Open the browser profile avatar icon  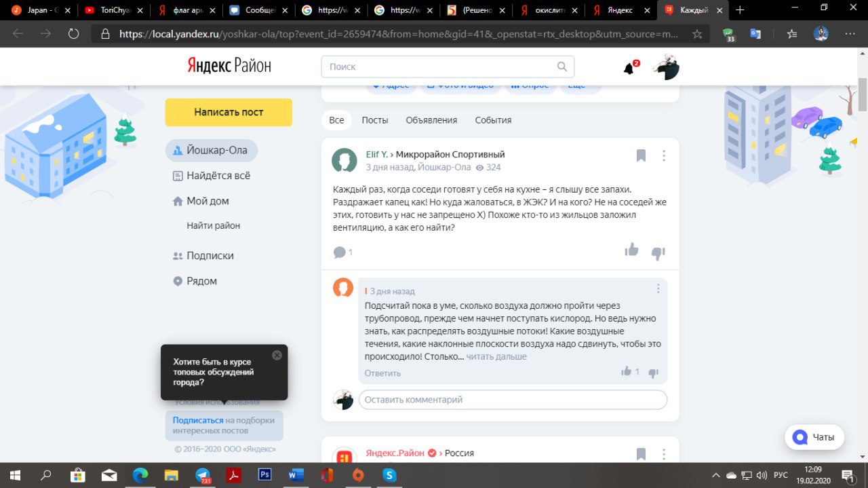point(821,34)
